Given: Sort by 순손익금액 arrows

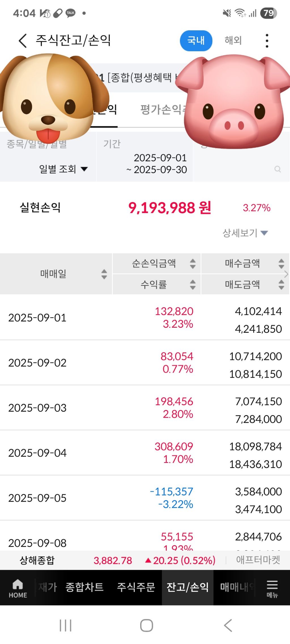Looking at the screenshot, I should (193, 263).
